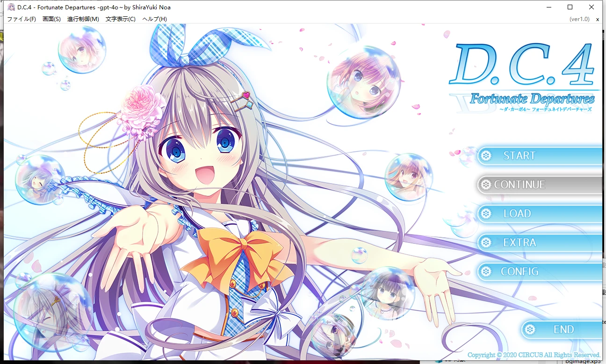Click the small x beside ver1.0
606x364 pixels.
click(x=598, y=19)
